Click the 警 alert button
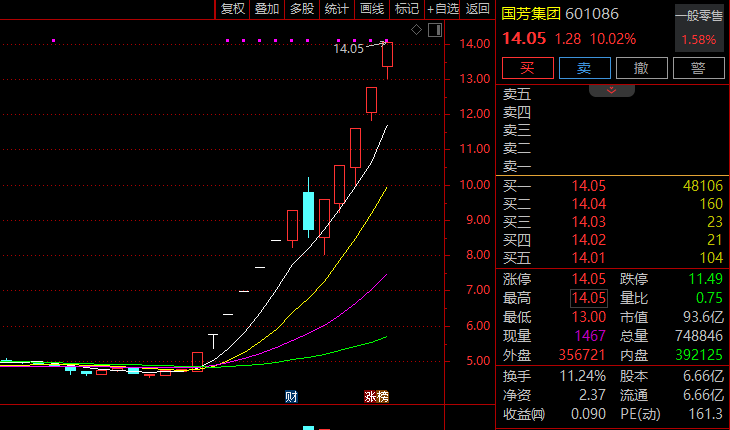This screenshot has width=730, height=430. [x=698, y=68]
